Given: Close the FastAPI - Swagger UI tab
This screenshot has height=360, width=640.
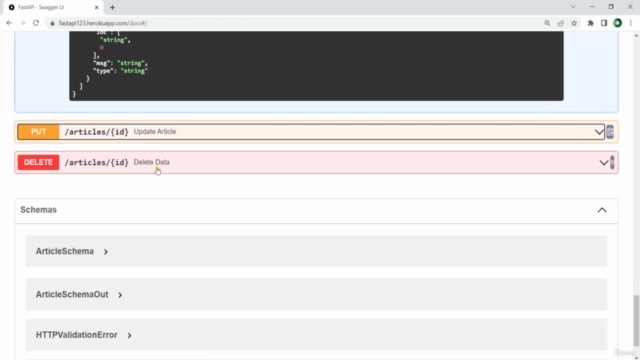Looking at the screenshot, I should 97,7.
